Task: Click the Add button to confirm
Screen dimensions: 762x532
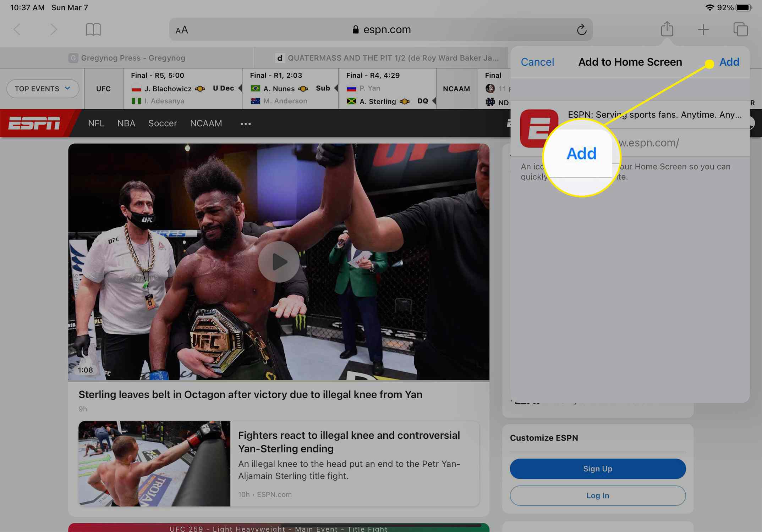Action: point(729,62)
